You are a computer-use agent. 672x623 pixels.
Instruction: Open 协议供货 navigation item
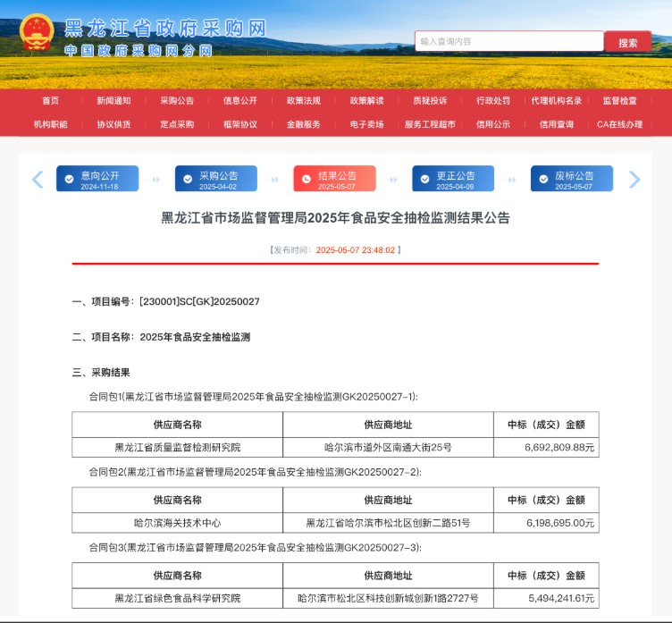(113, 124)
